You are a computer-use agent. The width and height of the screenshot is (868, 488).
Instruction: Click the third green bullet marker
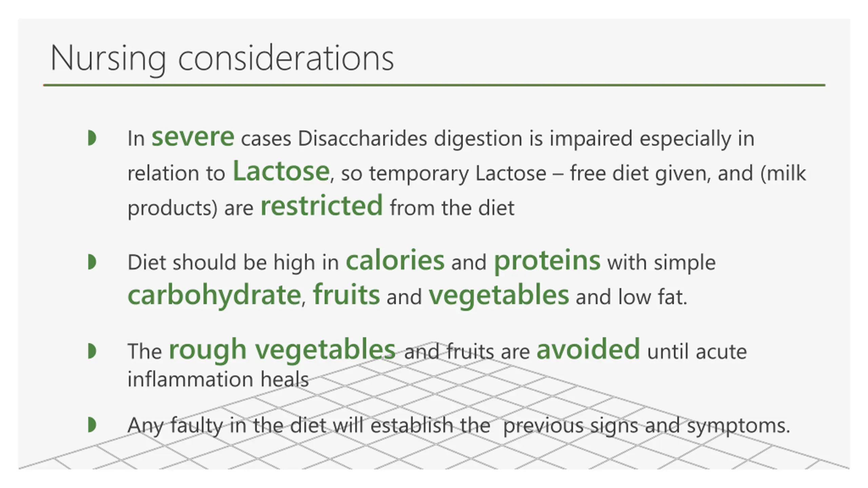point(92,351)
